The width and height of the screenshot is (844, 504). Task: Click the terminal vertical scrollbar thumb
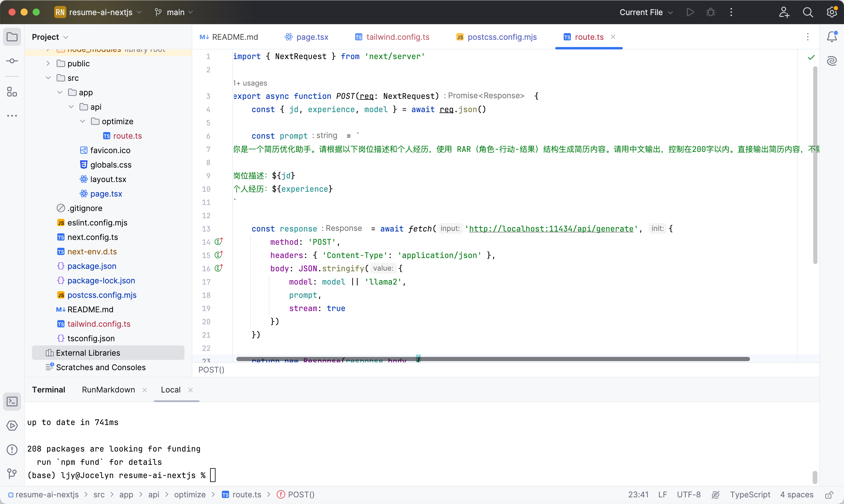pos(815,477)
